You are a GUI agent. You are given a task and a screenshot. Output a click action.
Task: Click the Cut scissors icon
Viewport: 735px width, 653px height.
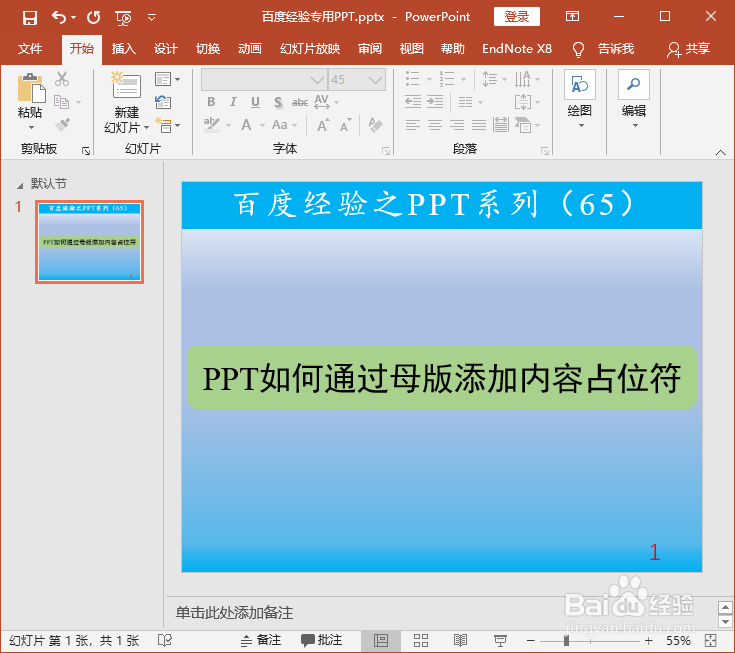click(x=62, y=79)
